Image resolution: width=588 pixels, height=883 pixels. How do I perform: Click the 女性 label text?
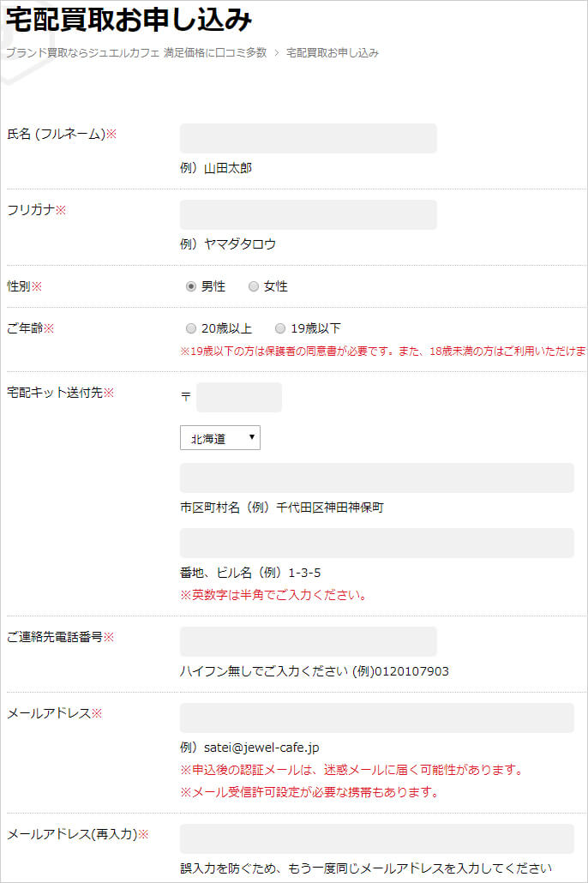click(275, 286)
